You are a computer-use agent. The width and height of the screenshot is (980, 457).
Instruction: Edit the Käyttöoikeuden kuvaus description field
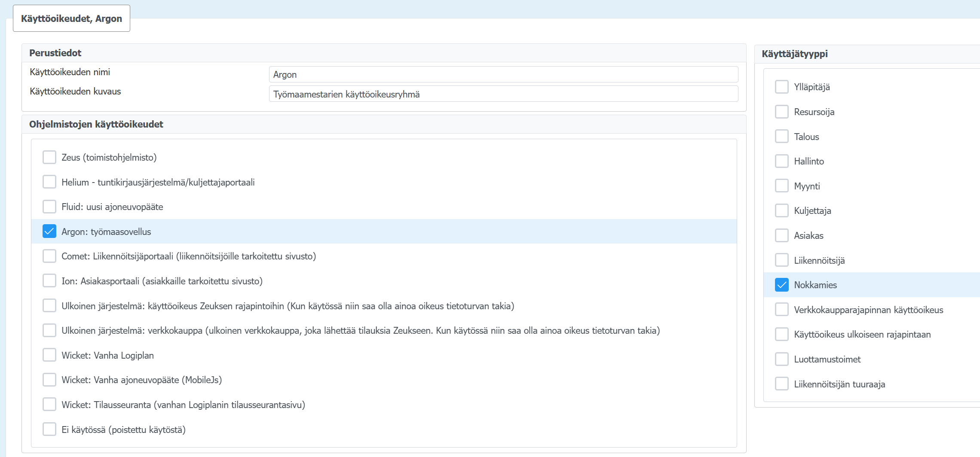coord(503,94)
